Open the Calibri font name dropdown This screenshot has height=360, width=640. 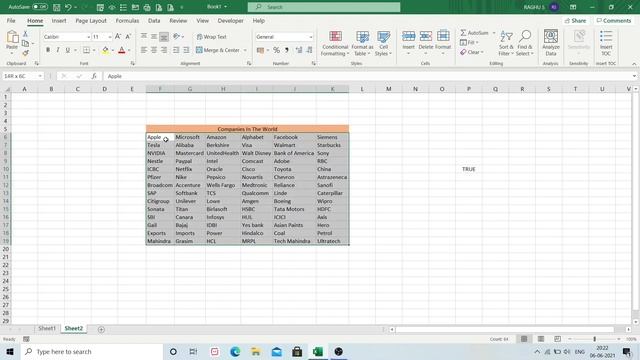tap(88, 37)
